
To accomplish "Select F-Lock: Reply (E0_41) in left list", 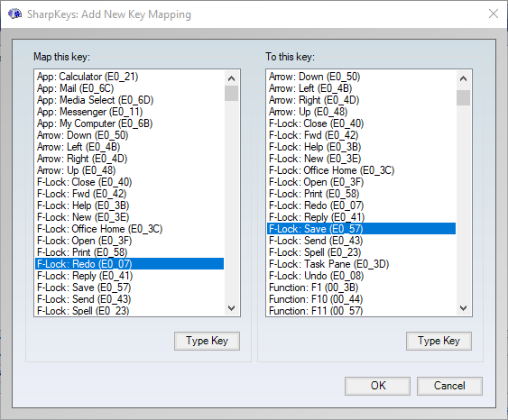I will [x=129, y=276].
